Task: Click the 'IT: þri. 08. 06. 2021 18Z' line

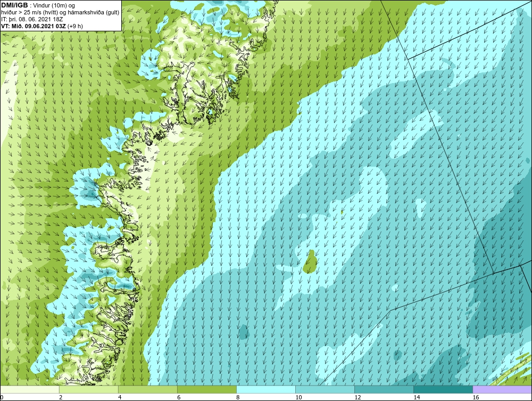Action: (32, 19)
